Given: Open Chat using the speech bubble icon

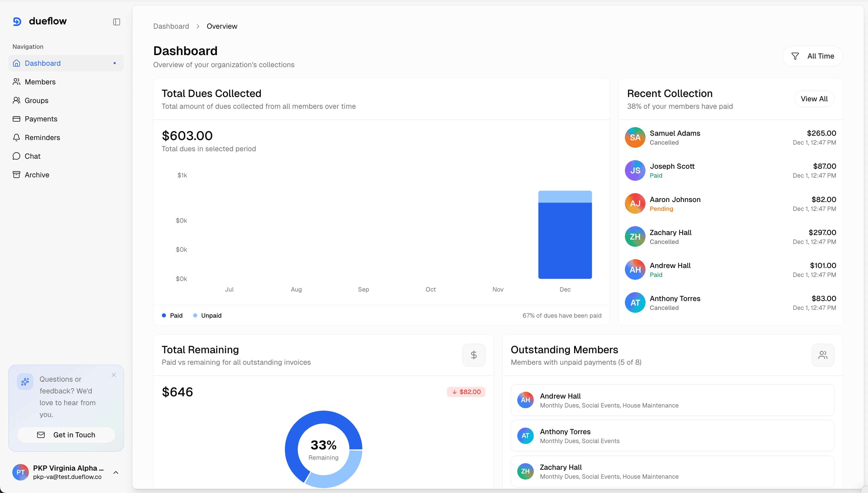Looking at the screenshot, I should [x=17, y=156].
